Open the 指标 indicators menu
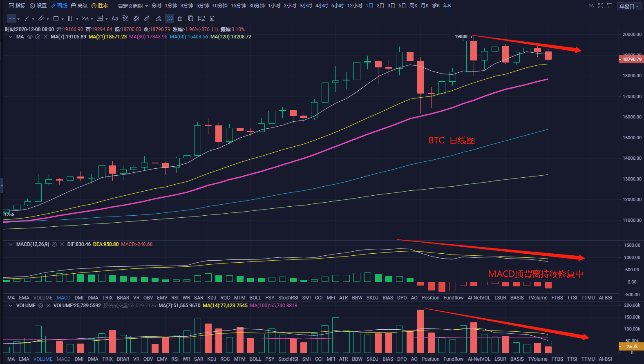The image size is (644, 364). click(17, 6)
